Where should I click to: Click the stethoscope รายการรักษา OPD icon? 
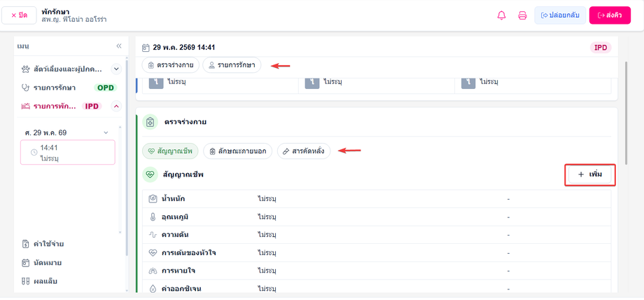(25, 87)
